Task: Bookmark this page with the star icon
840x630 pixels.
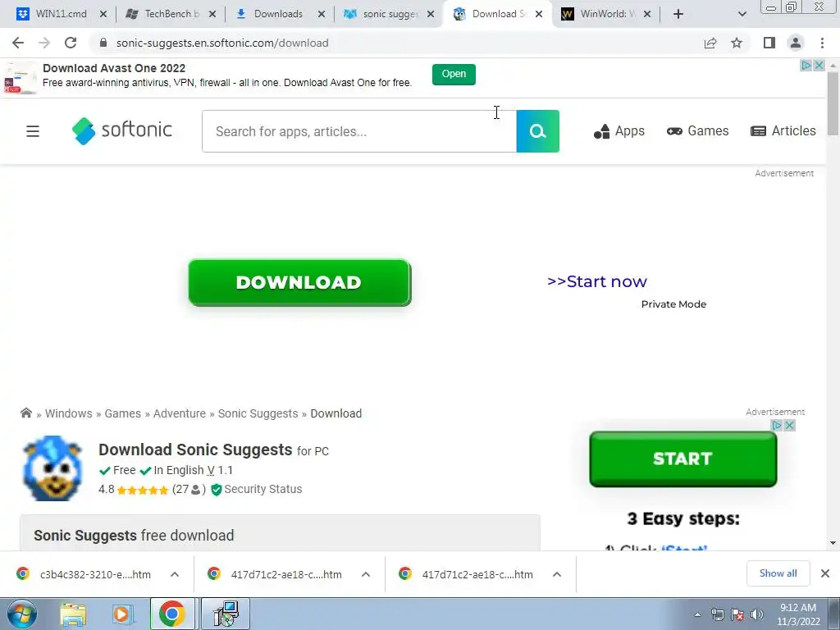Action: coord(737,43)
